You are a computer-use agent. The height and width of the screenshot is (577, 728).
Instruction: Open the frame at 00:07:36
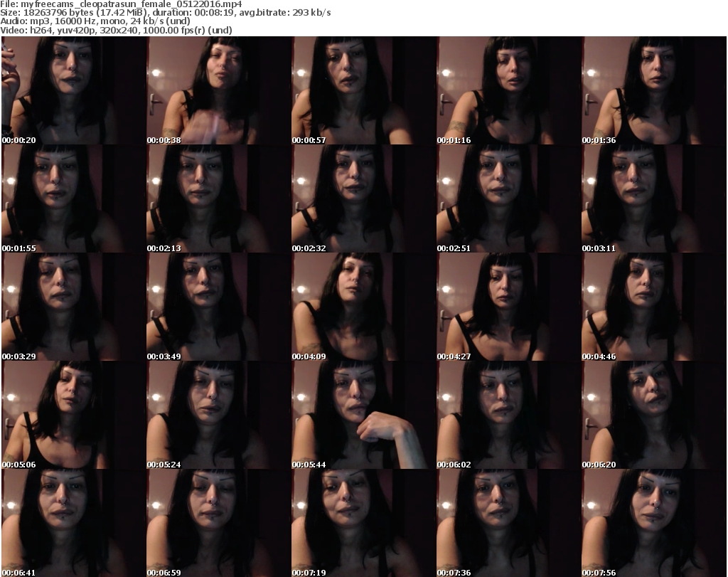click(x=507, y=523)
